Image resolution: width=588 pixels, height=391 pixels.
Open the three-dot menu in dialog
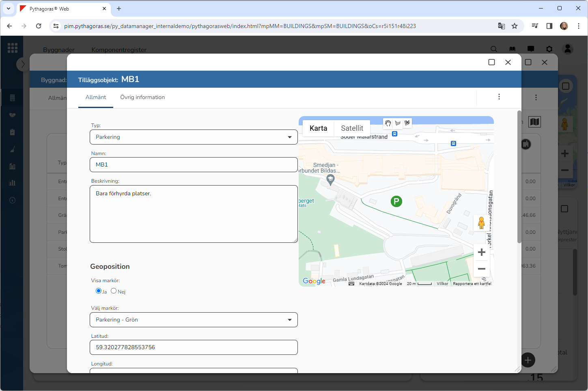[499, 97]
